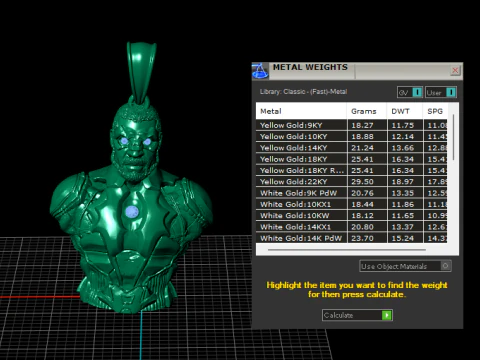Toggle Use Object Materials option

[406, 266]
